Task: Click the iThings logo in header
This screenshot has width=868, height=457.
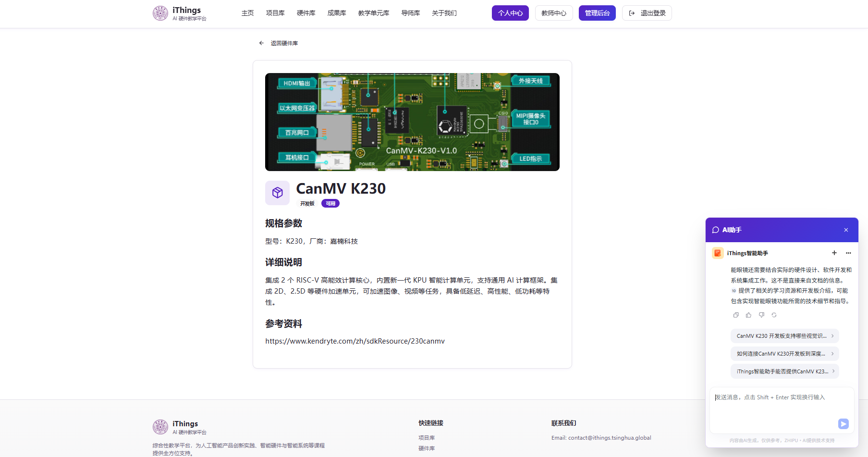Action: 160,13
